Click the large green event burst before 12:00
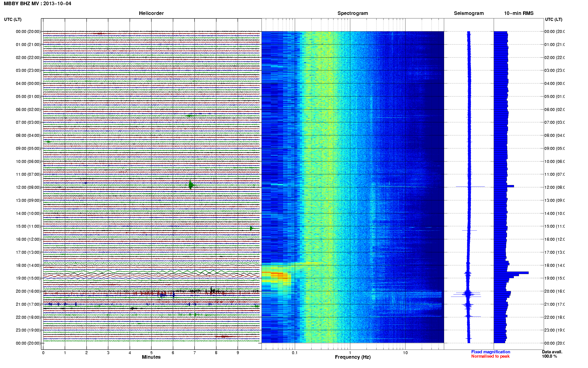Viewport: 588px width, 368px height. tap(191, 185)
